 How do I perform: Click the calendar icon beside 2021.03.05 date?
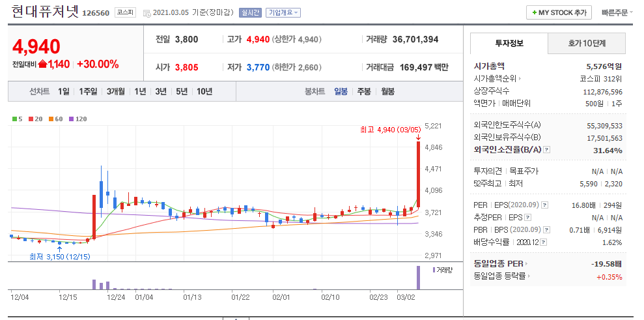coord(147,13)
